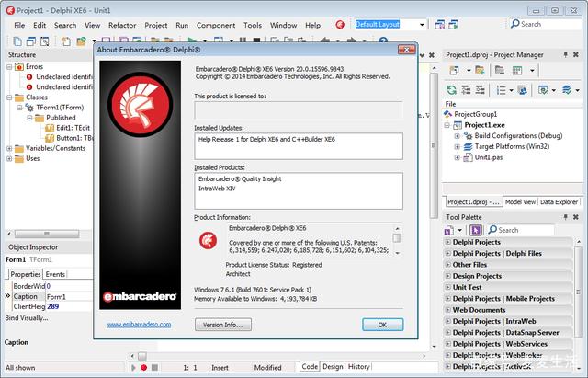
Task: Click the Tool Palette pointer arrow icon
Action: coord(476,230)
